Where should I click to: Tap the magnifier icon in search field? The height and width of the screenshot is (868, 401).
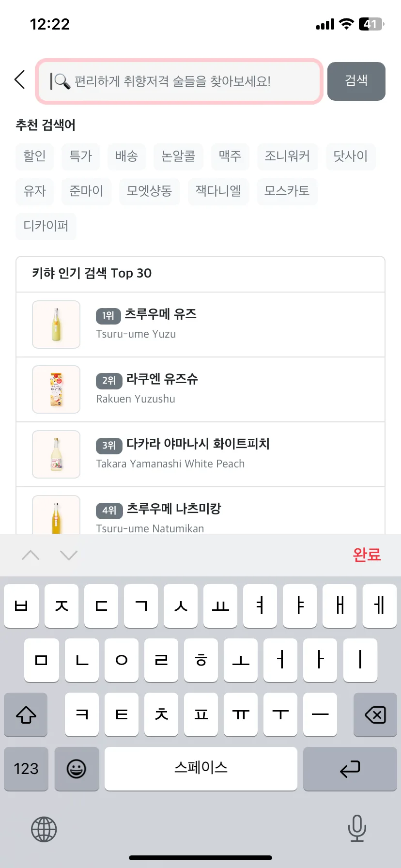click(x=62, y=81)
